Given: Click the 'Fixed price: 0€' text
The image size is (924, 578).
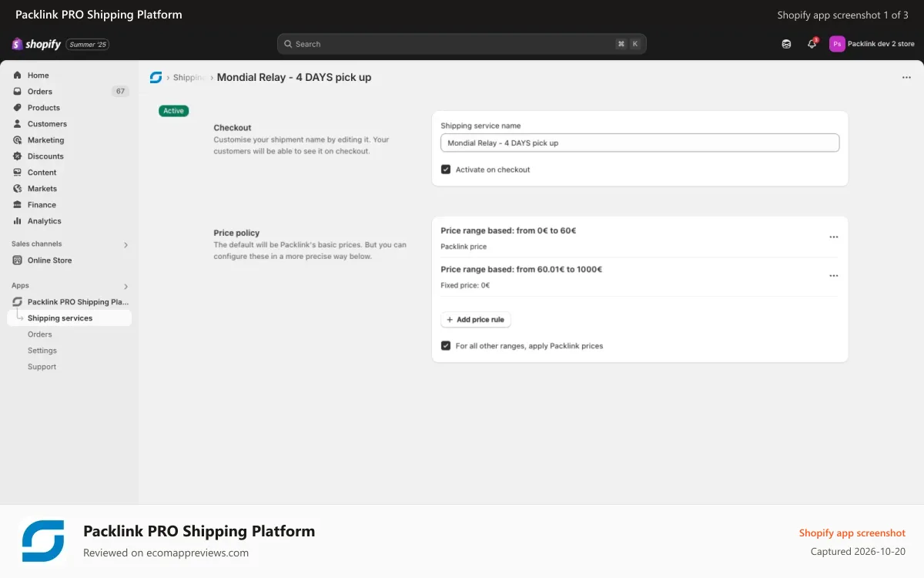Looking at the screenshot, I should pyautogui.click(x=465, y=286).
